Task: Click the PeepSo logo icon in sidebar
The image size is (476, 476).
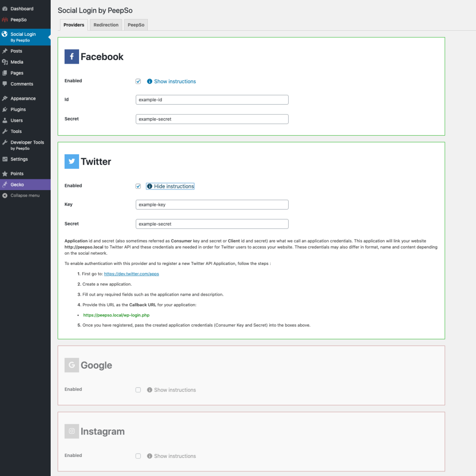Action: click(x=5, y=20)
